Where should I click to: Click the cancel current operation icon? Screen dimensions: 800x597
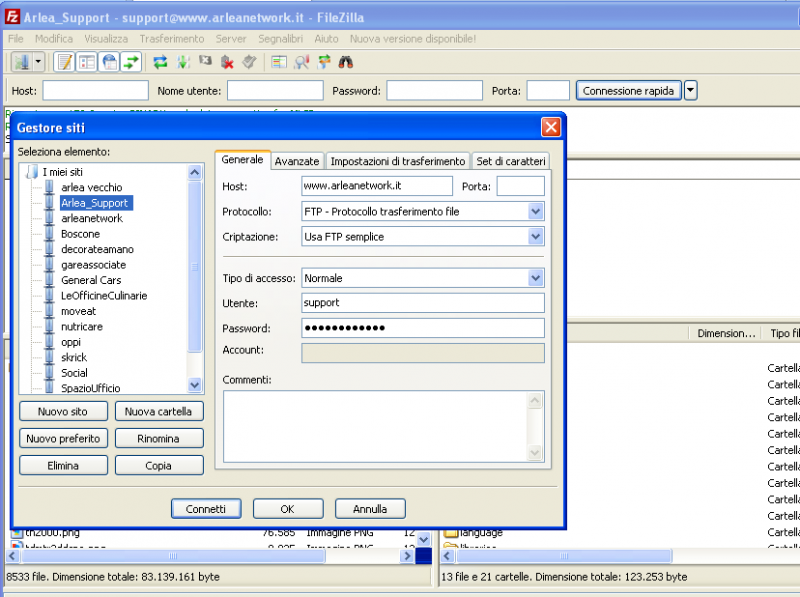[205, 62]
